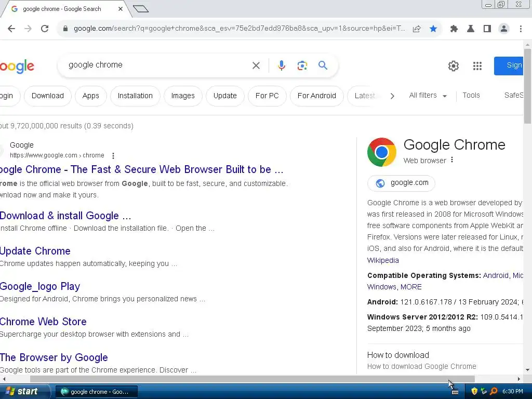
Task: Click the horizontal scrollbar thumb
Action: point(252,379)
